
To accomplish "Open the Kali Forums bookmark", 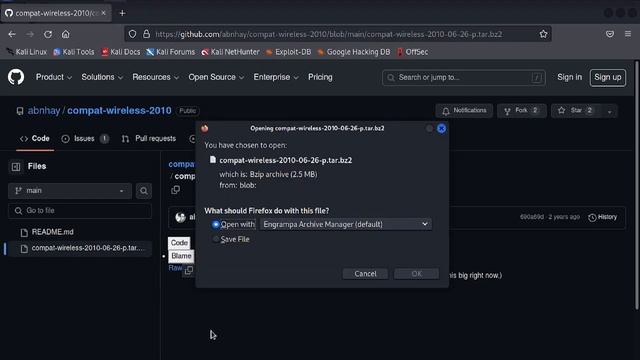I will [x=171, y=52].
